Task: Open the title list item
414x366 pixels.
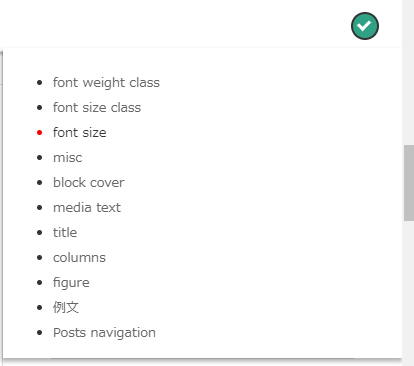Action: (65, 233)
